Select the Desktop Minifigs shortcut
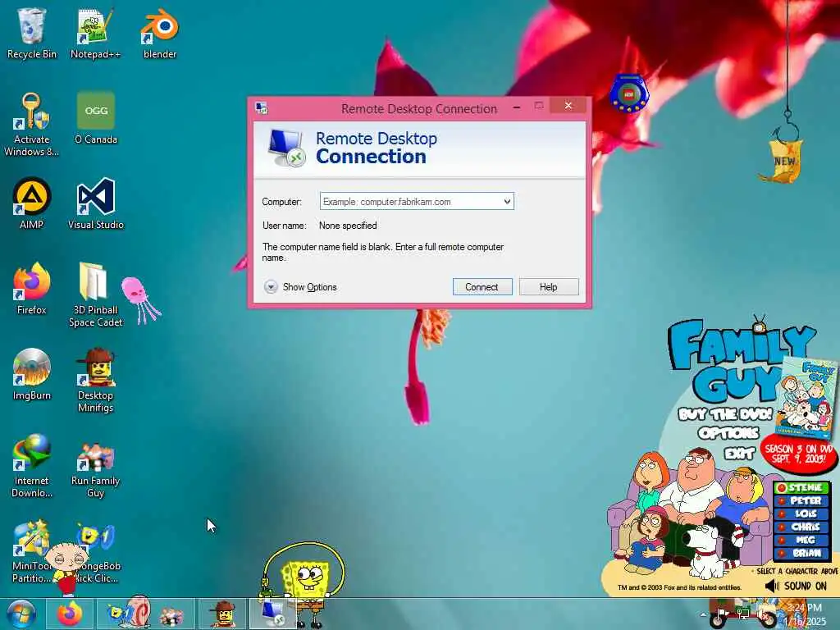 (95, 381)
